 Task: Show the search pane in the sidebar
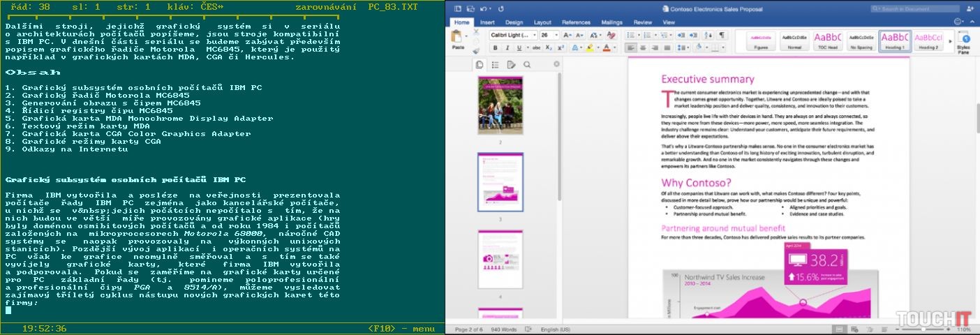527,65
